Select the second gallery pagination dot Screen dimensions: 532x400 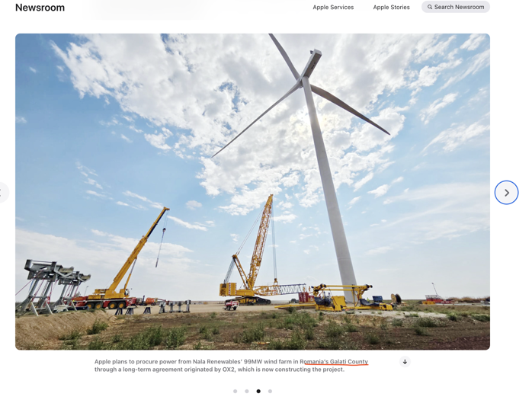tap(247, 391)
